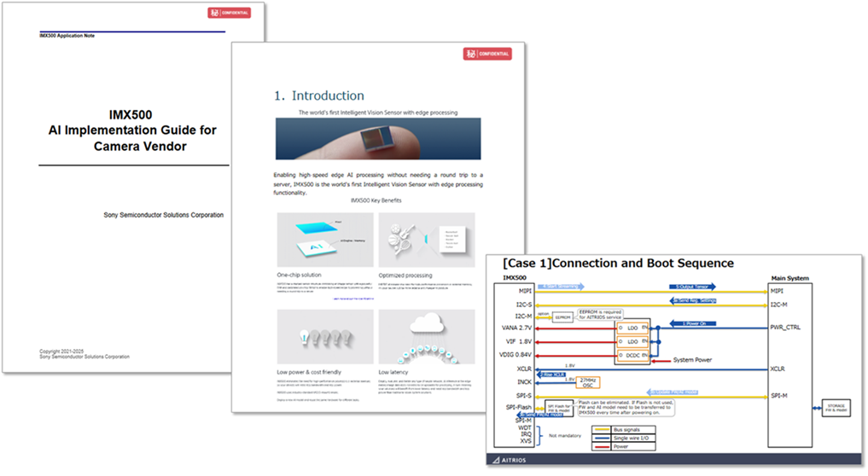Click 'Sony Semiconductor Solutions Corporation' under the cover title
Screen dimensions: 868x476
[163, 215]
